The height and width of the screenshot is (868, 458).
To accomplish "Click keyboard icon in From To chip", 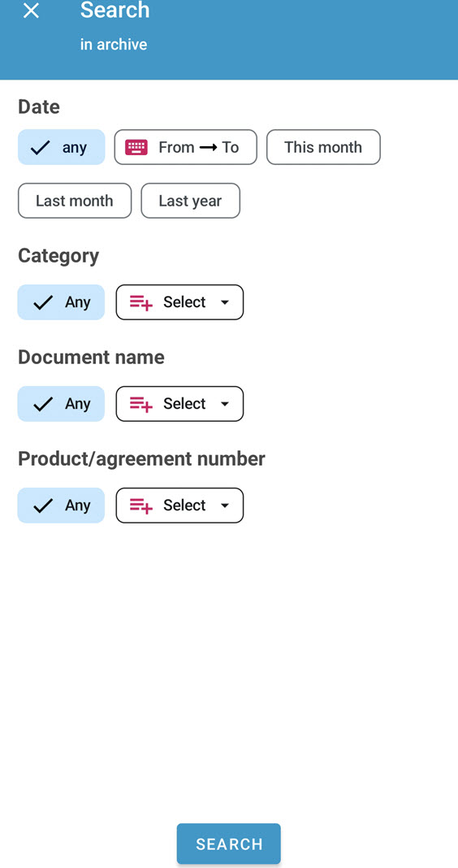I will pos(136,147).
